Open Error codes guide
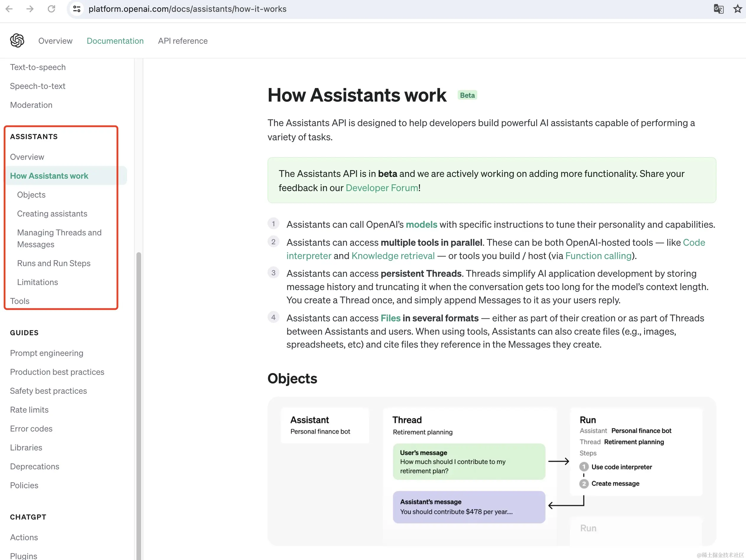This screenshot has height=560, width=746. [x=31, y=429]
